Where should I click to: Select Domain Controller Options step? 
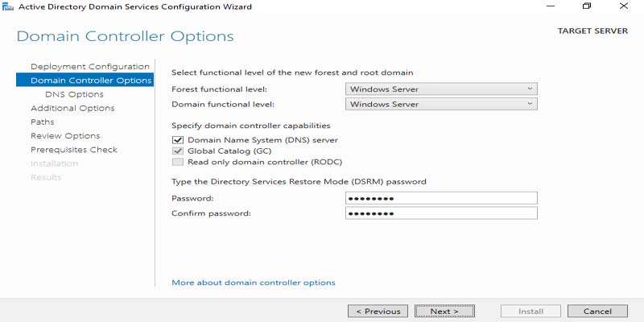point(90,80)
